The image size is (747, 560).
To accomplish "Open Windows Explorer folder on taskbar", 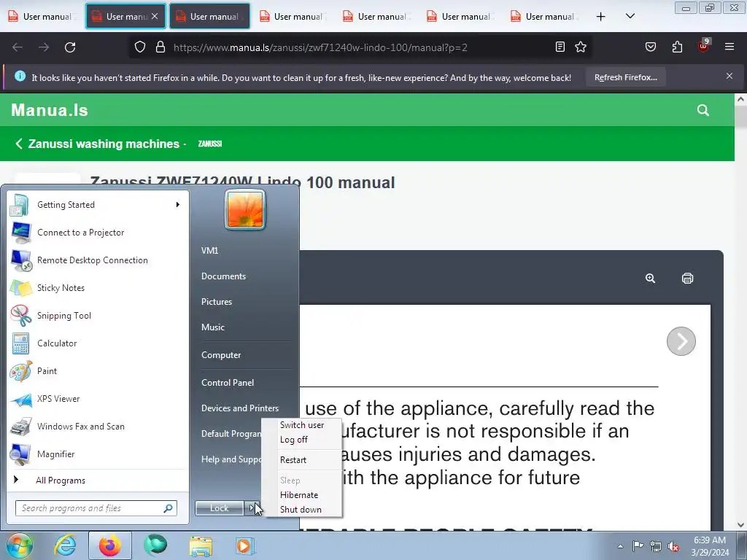I will (201, 545).
